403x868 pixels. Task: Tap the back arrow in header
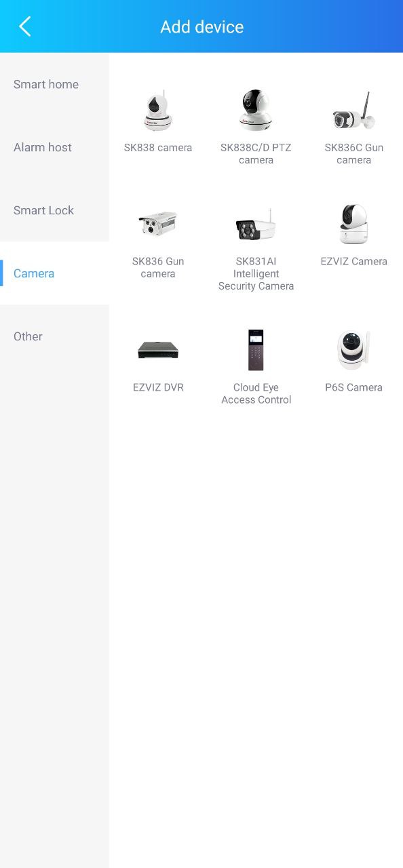pos(25,26)
